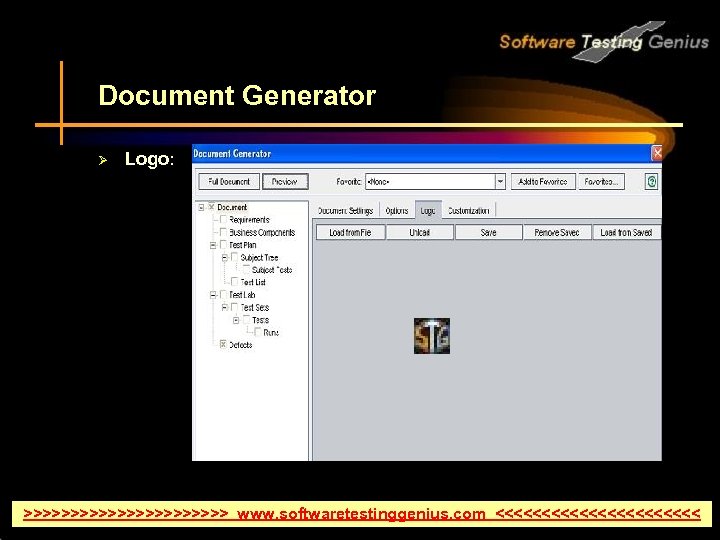Image resolution: width=720 pixels, height=540 pixels.
Task: Check the Test List checkbox
Action: (235, 282)
